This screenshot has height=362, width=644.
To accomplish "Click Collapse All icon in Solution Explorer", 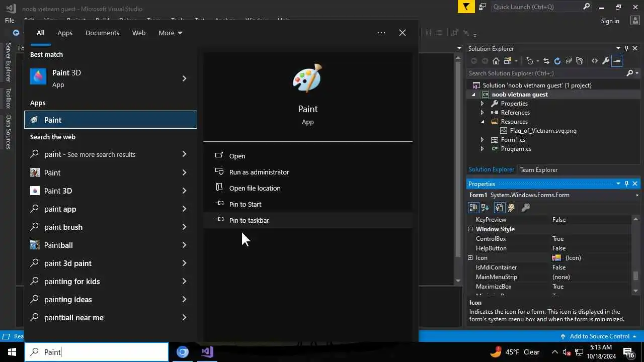I will (x=569, y=61).
